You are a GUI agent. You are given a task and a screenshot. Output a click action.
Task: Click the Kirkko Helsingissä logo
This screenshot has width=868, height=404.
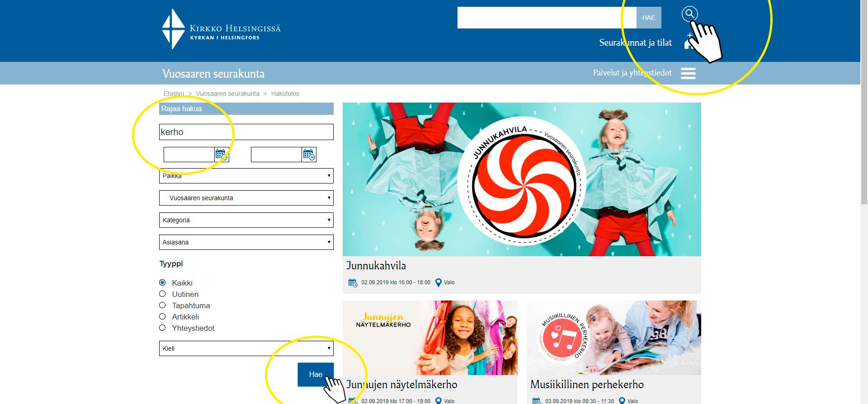(x=221, y=29)
